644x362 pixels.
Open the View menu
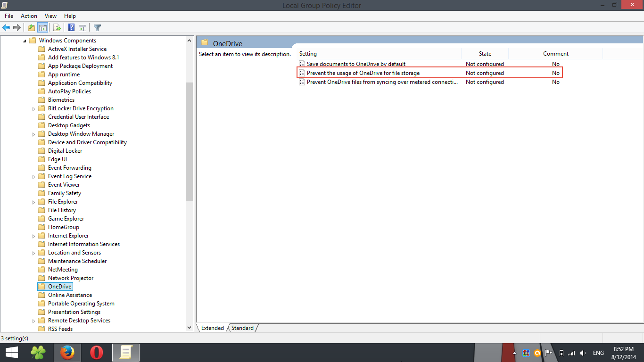tap(50, 16)
